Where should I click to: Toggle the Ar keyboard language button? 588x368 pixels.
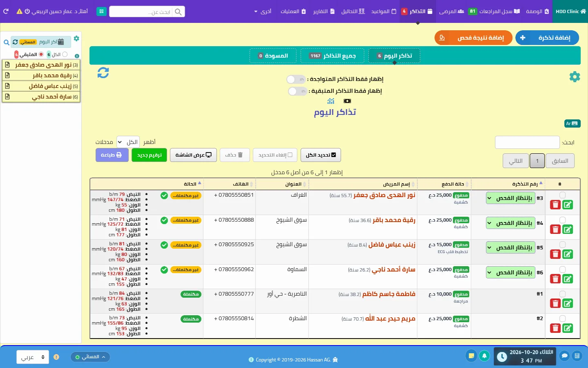tap(572, 123)
